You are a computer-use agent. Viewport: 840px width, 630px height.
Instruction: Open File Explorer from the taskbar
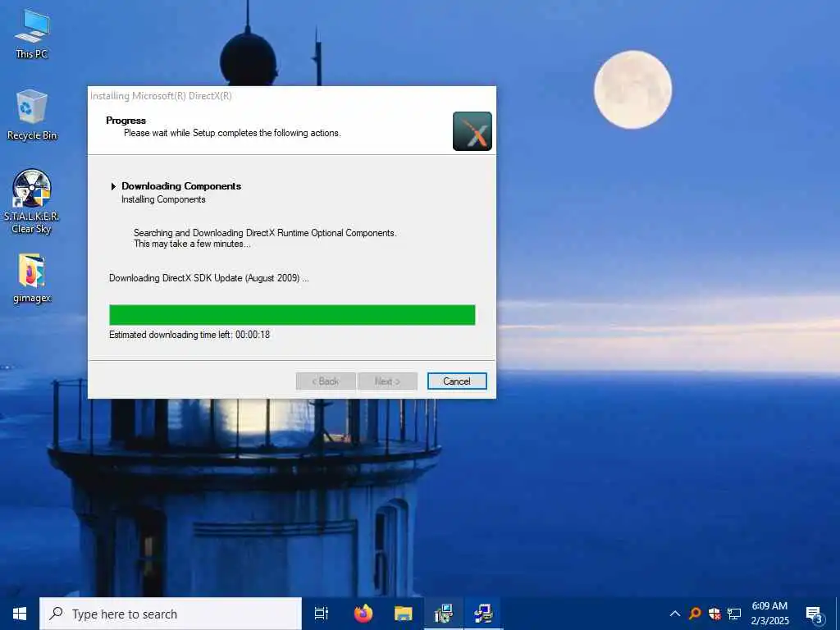(404, 614)
